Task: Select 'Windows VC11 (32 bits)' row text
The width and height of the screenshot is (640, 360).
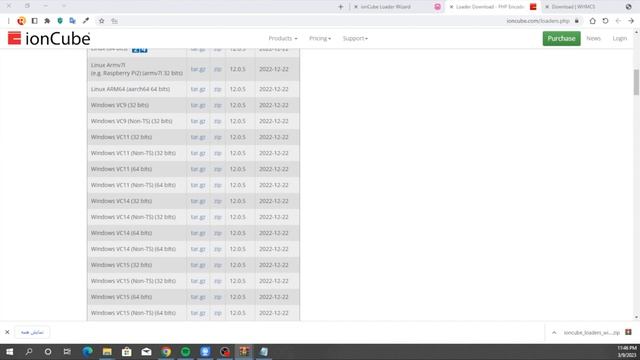Action: (121, 137)
